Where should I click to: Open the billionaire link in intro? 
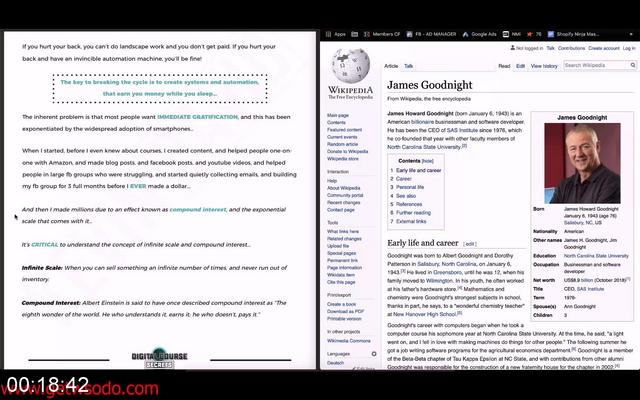(x=422, y=122)
